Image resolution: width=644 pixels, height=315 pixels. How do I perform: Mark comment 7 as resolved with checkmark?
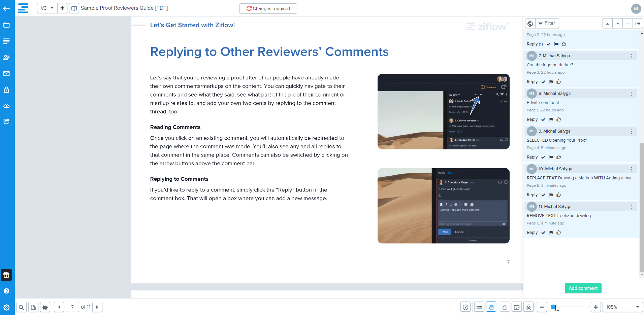(x=543, y=82)
